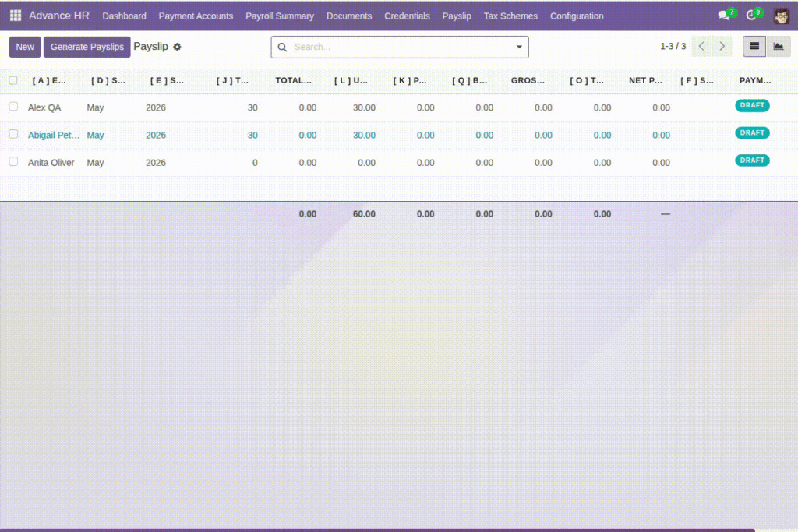Select the Abigail Pet... row checkbox
Screen dimensions: 798x532
click(13, 134)
